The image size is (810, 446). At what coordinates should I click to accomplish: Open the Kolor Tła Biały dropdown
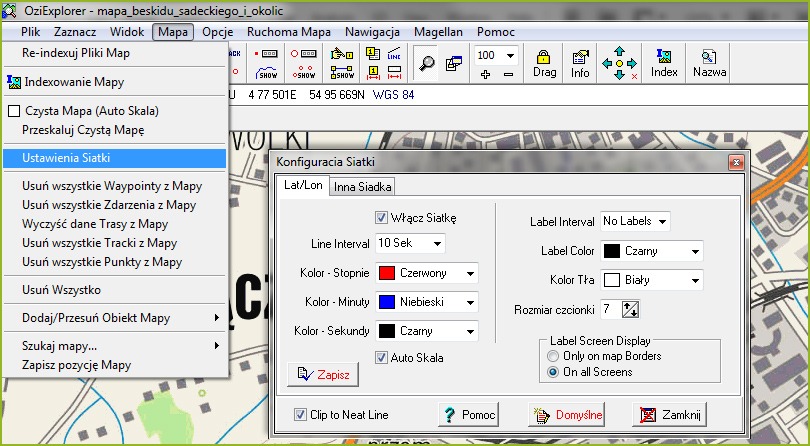click(695, 281)
